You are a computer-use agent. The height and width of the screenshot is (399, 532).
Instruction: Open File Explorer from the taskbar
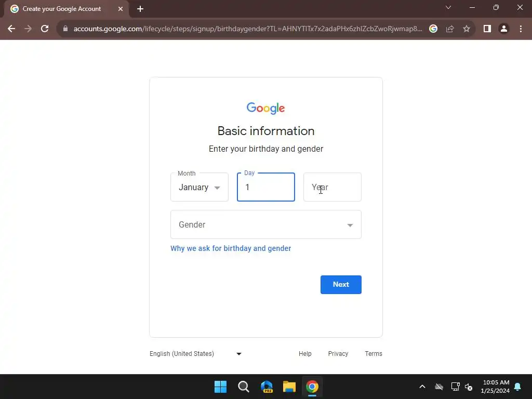[289, 387]
